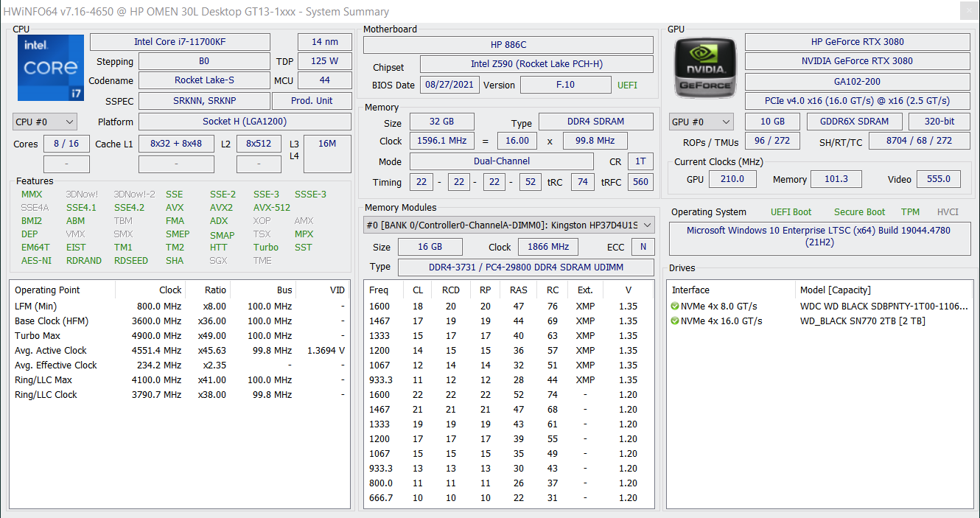The height and width of the screenshot is (518, 980).
Task: Click the Socket H (LGA1200) platform field
Action: (x=245, y=122)
